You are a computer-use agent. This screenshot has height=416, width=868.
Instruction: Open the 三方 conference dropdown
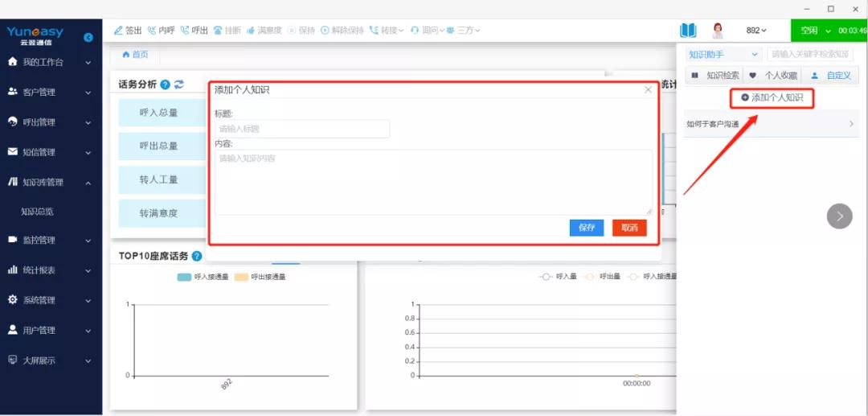pyautogui.click(x=464, y=31)
